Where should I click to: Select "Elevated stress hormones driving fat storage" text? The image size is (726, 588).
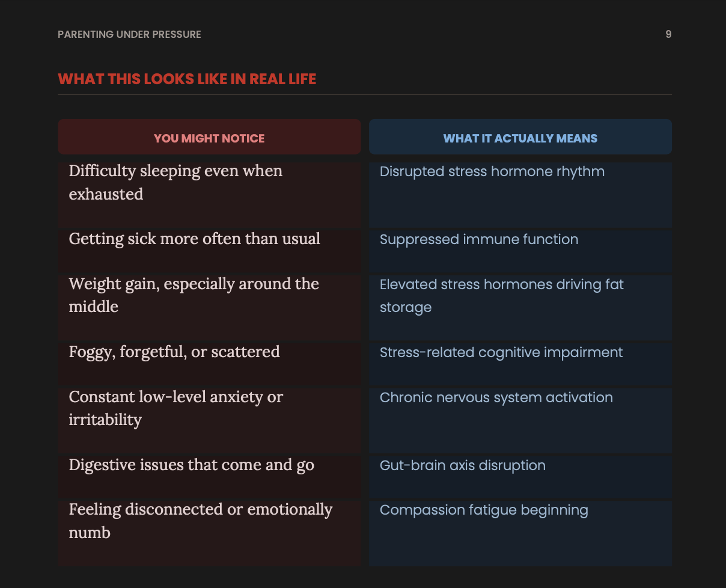click(501, 295)
